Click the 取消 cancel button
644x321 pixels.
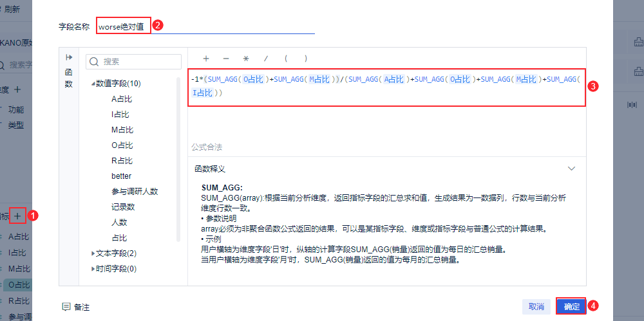(x=536, y=307)
